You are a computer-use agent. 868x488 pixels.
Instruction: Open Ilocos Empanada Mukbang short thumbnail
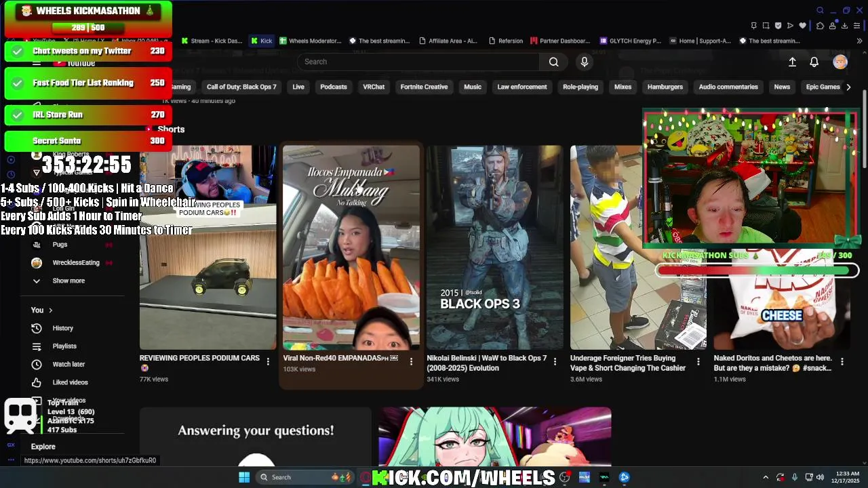point(351,247)
